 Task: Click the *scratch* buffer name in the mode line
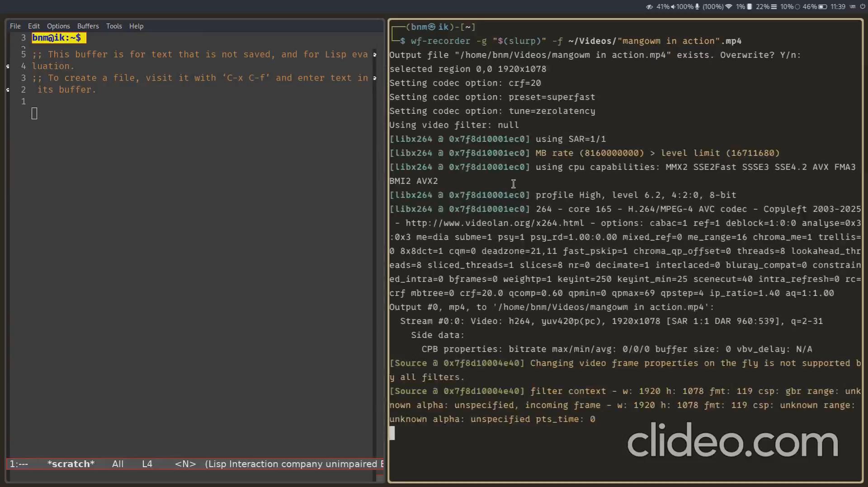(x=71, y=464)
